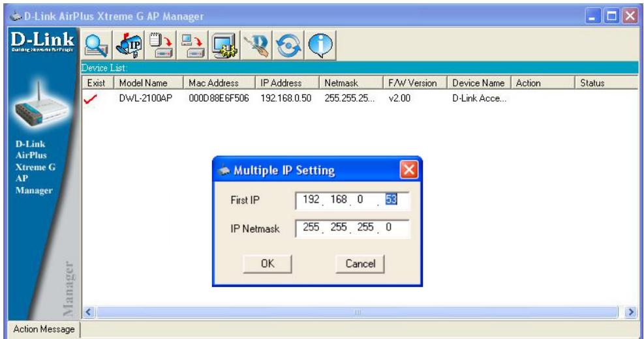Sort by Exist column header

click(97, 83)
